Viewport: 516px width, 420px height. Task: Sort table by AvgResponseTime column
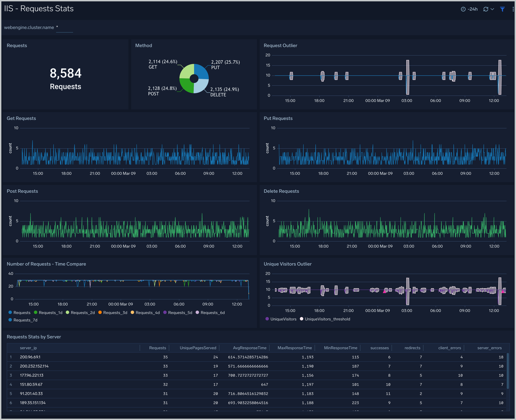pyautogui.click(x=250, y=348)
